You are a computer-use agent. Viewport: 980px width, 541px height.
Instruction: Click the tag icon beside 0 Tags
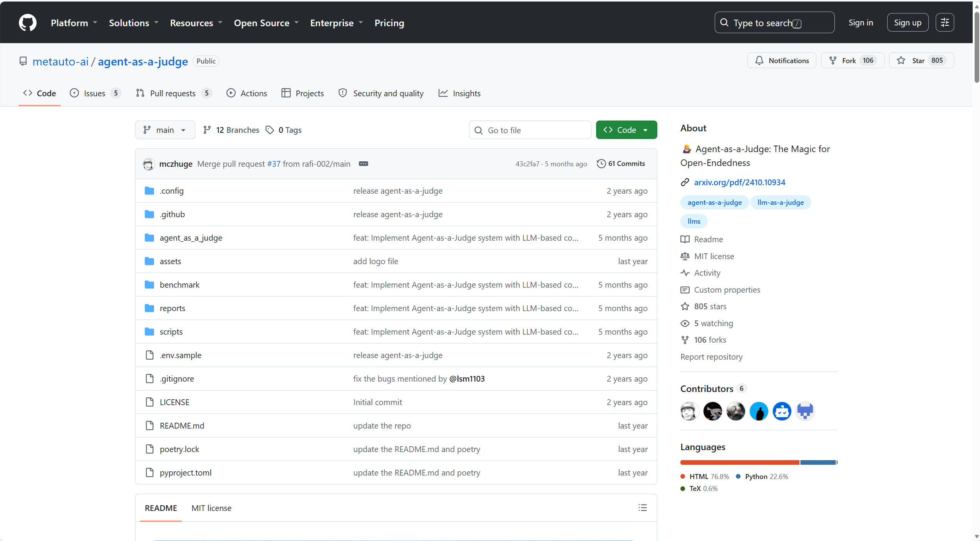(x=270, y=130)
